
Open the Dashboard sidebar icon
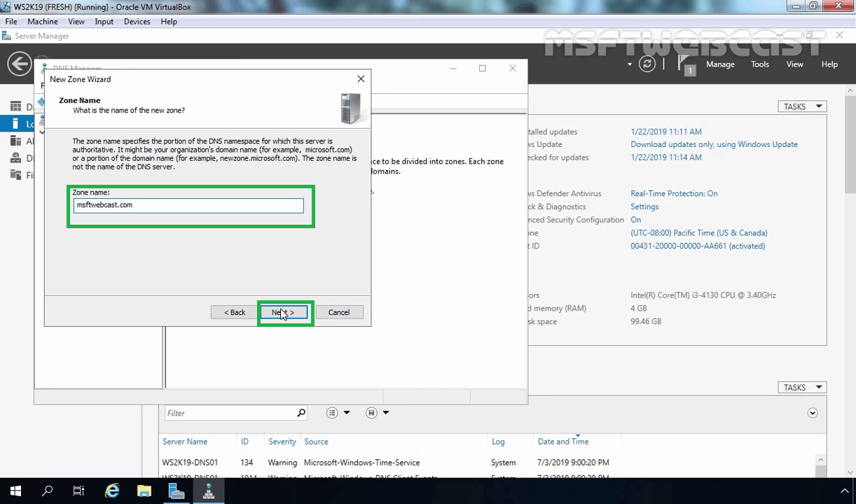15,106
